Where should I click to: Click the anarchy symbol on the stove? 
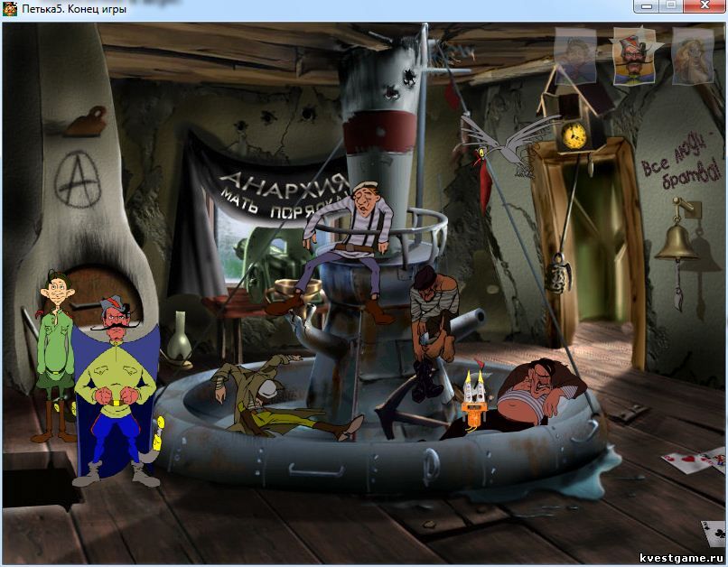click(x=78, y=180)
